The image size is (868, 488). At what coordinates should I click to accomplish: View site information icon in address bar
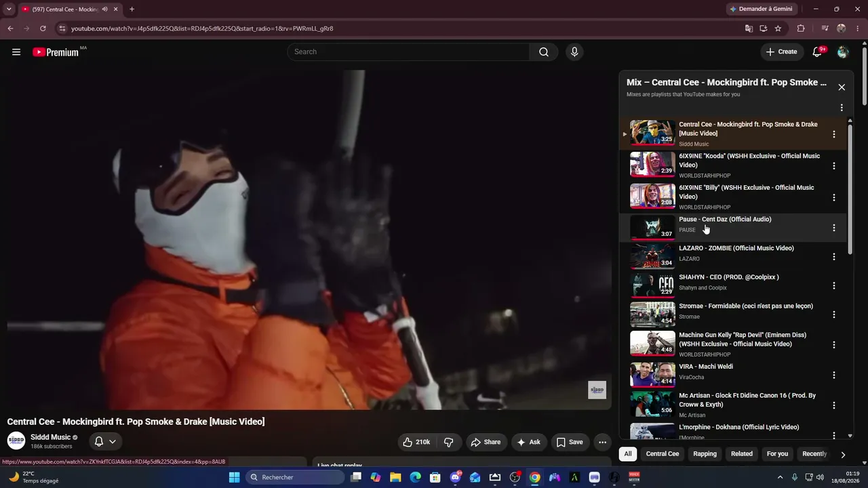tap(62, 28)
